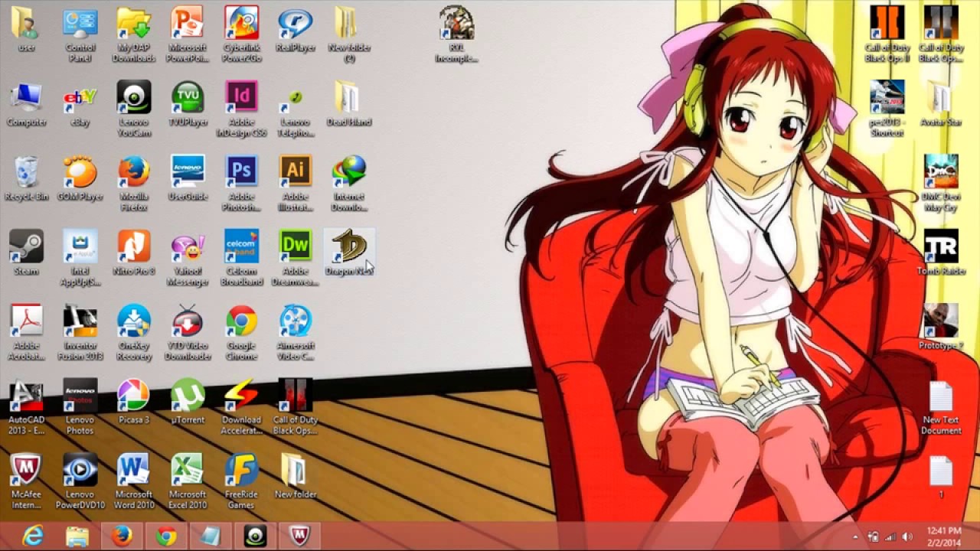This screenshot has width=980, height=551.
Task: Select the Mozilla Firefox desktop shortcut
Action: pyautogui.click(x=134, y=184)
